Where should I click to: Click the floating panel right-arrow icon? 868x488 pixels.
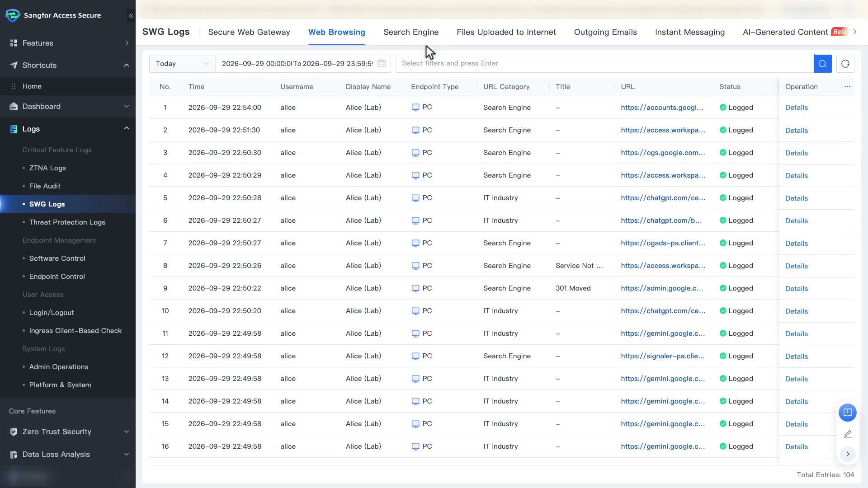pyautogui.click(x=848, y=454)
